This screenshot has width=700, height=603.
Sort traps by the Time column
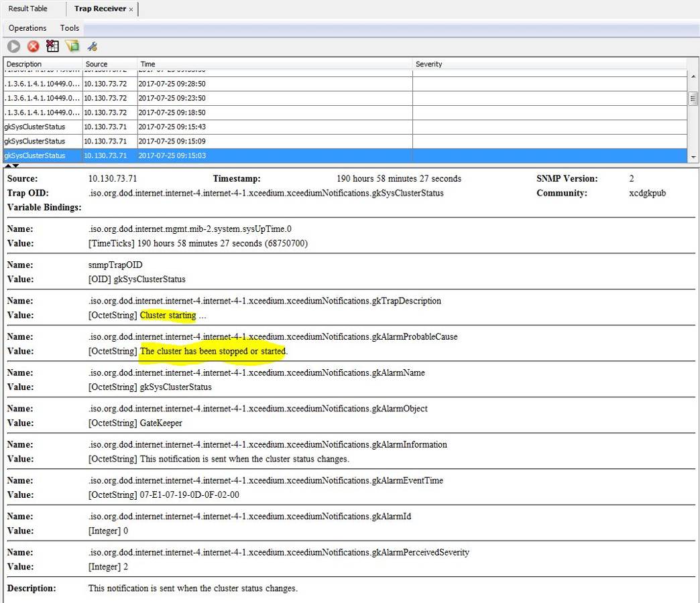click(x=148, y=64)
